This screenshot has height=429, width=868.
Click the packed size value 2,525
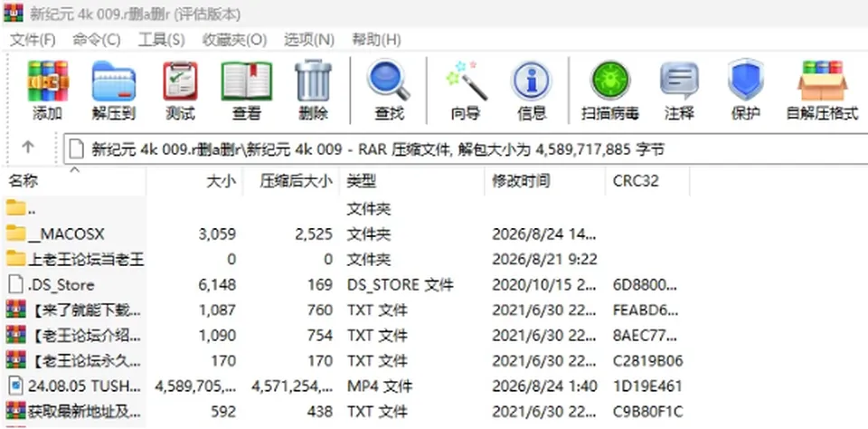point(314,234)
